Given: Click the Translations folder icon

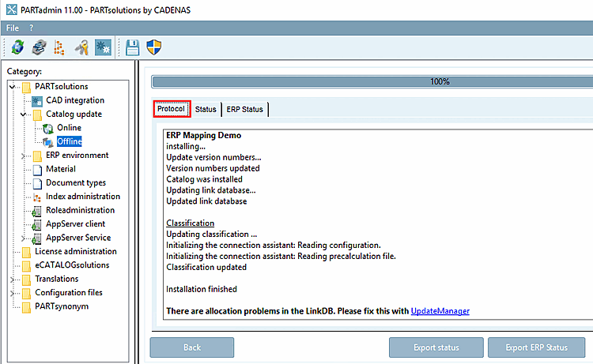Looking at the screenshot, I should tap(26, 280).
